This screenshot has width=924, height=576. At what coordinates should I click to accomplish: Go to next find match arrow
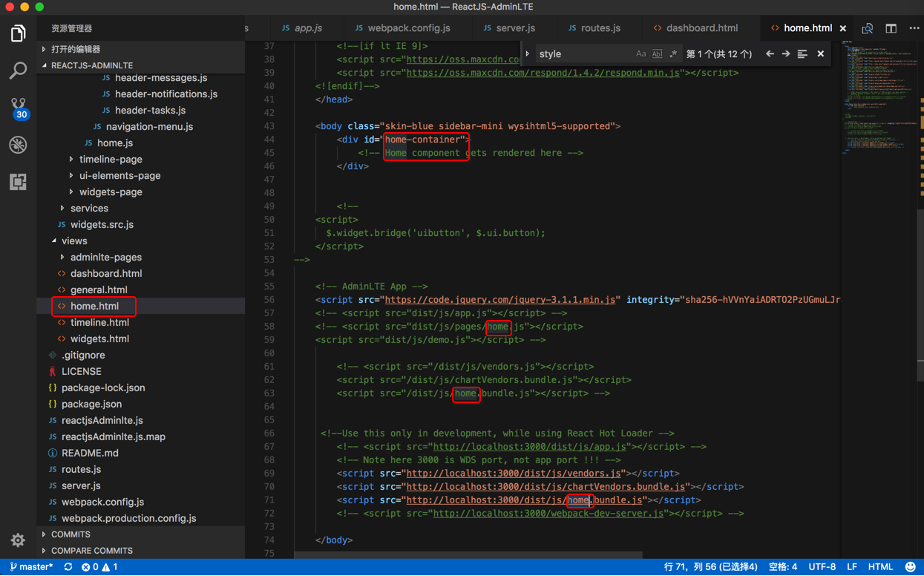click(x=786, y=54)
